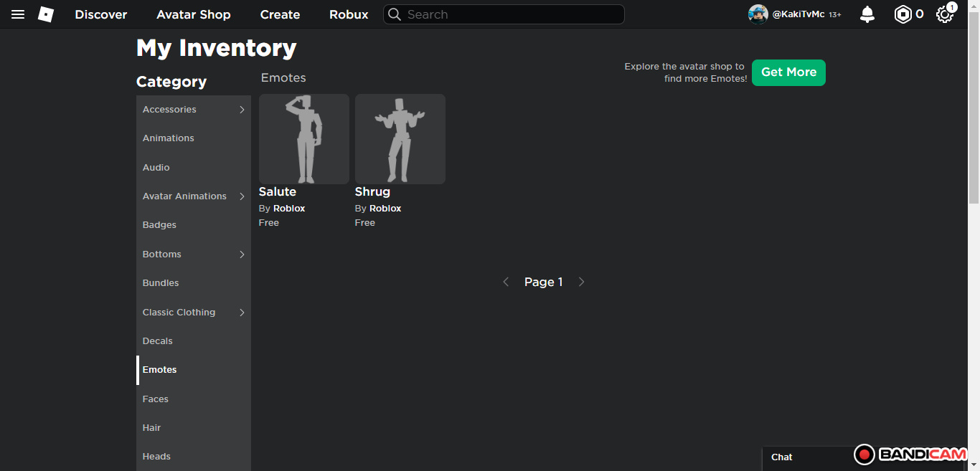Click the KakiTvMc avatar picture
Viewport: 980px width, 471px height.
coord(758,14)
